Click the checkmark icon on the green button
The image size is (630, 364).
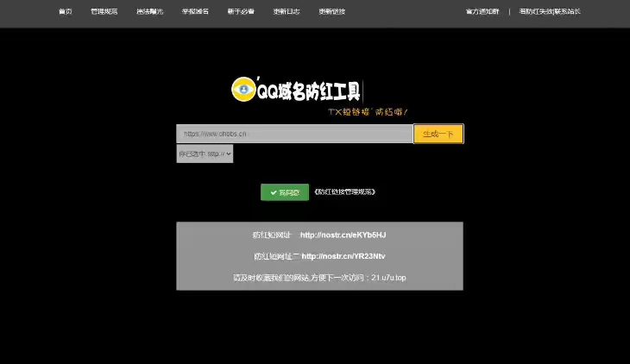[273, 192]
